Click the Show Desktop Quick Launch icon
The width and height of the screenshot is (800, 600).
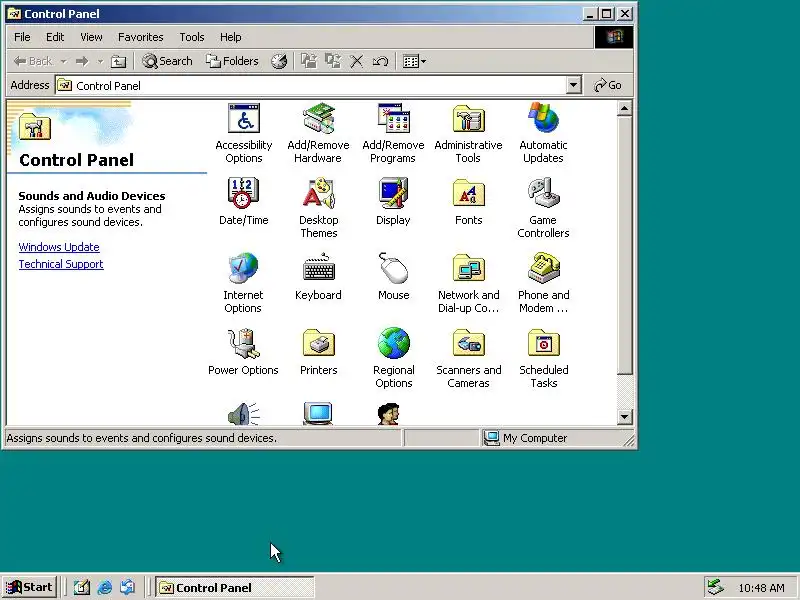point(82,588)
